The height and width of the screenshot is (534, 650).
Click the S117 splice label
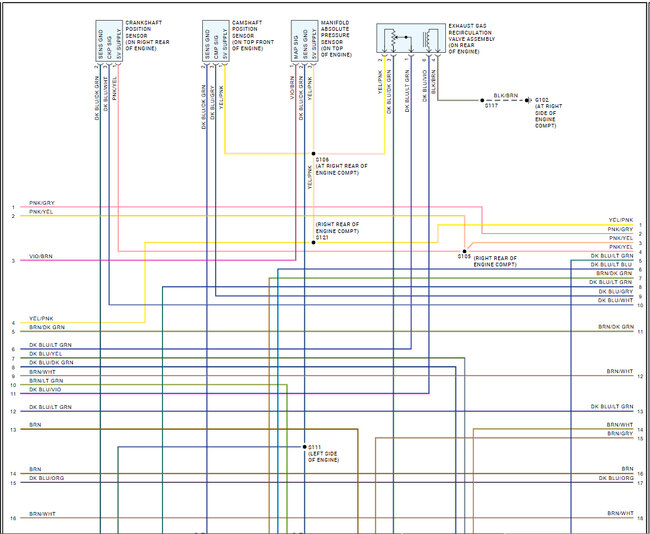(x=491, y=106)
